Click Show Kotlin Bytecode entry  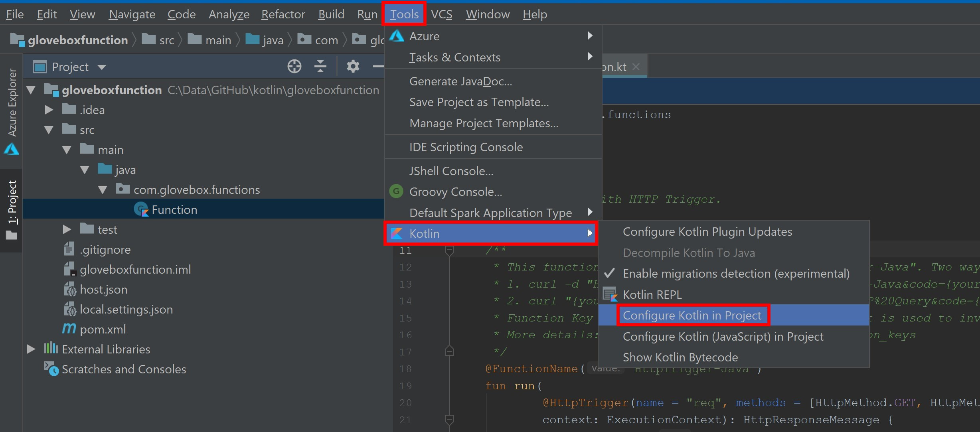pyautogui.click(x=680, y=357)
